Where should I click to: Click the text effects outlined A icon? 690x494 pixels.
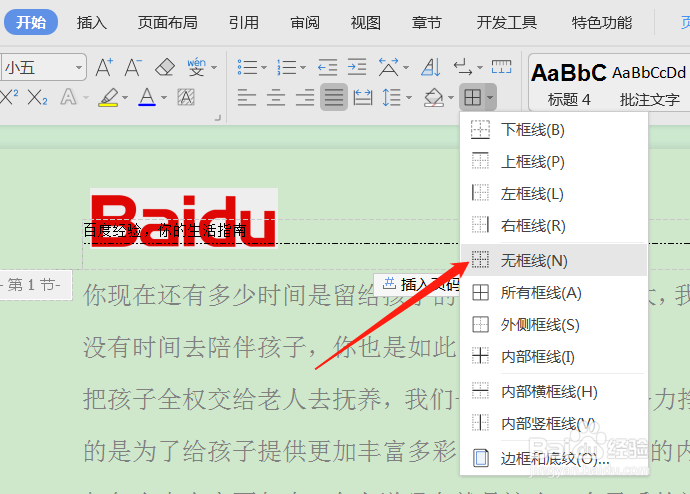coord(68,97)
